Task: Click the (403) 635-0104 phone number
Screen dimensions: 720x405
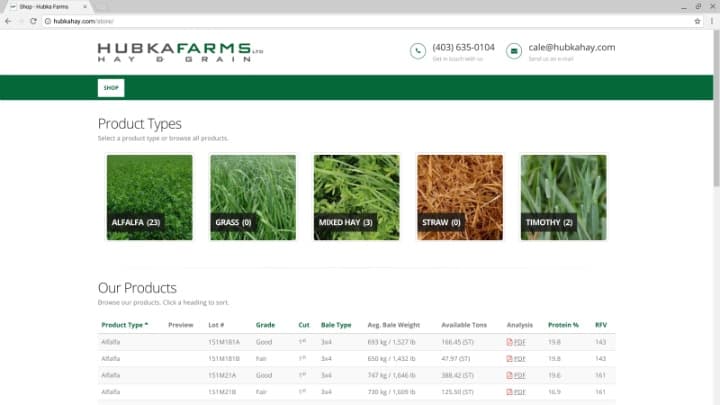Action: tap(463, 47)
